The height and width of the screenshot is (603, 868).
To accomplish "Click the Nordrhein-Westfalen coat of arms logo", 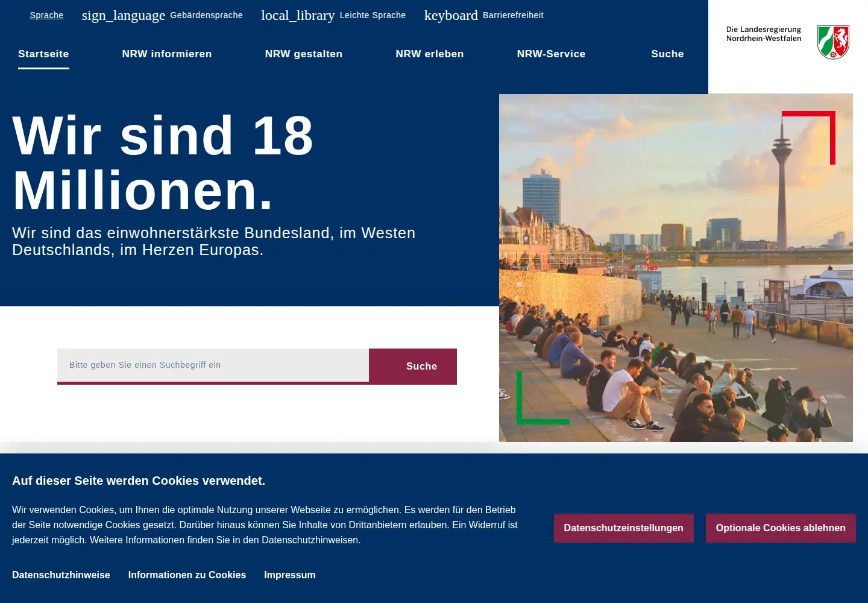I will (x=833, y=42).
